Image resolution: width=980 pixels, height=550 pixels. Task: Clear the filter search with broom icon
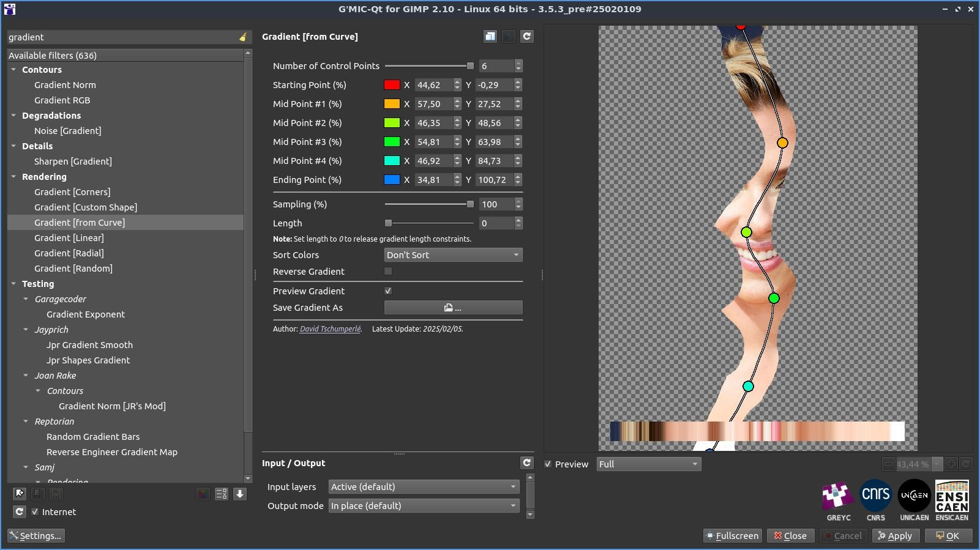point(243,37)
